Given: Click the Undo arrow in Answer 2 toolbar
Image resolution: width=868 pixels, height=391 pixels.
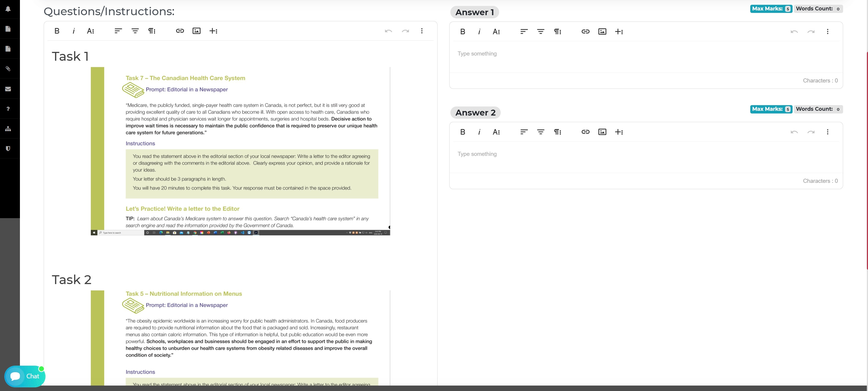Looking at the screenshot, I should tap(794, 132).
